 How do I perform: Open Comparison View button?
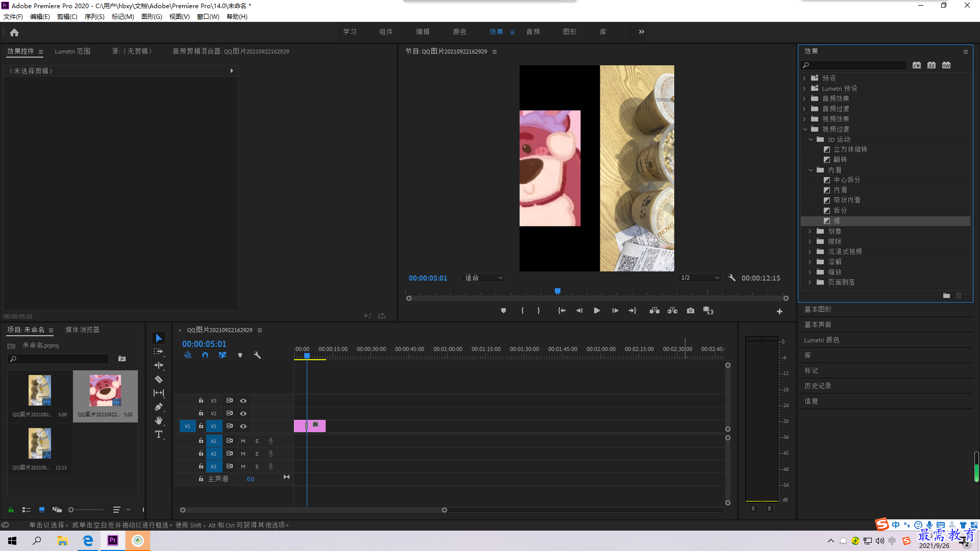click(x=708, y=311)
